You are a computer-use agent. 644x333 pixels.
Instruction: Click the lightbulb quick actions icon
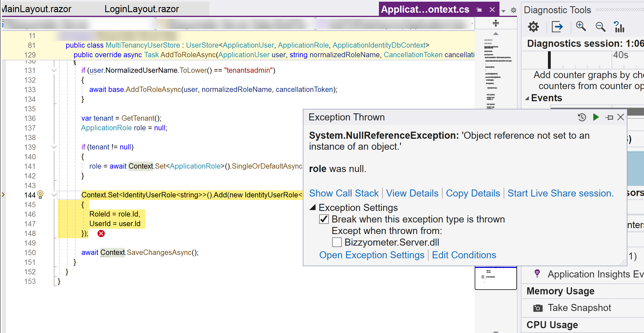pos(40,195)
